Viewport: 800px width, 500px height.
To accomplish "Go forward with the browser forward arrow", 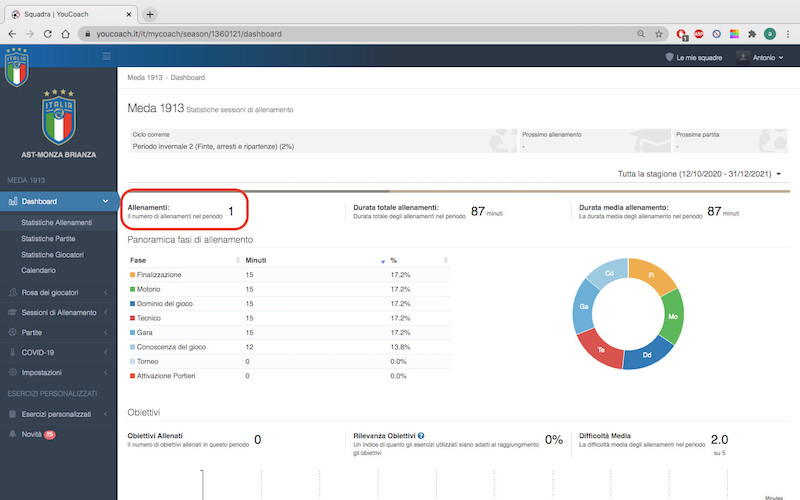I will click(x=30, y=34).
